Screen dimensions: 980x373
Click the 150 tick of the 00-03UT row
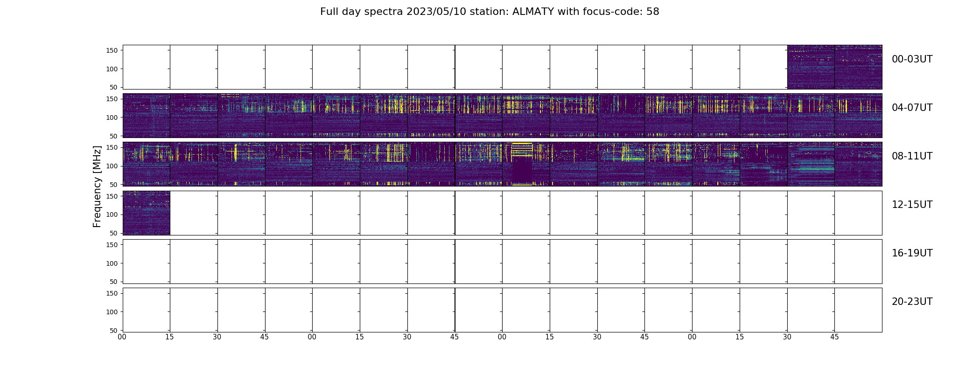tap(112, 50)
